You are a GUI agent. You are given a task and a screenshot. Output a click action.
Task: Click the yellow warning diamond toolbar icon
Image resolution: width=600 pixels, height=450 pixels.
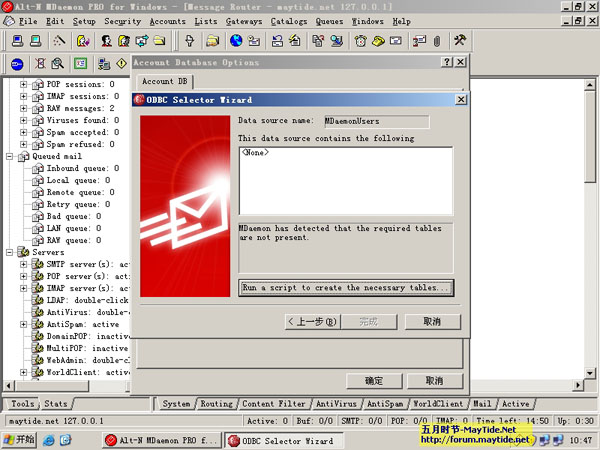(x=119, y=63)
